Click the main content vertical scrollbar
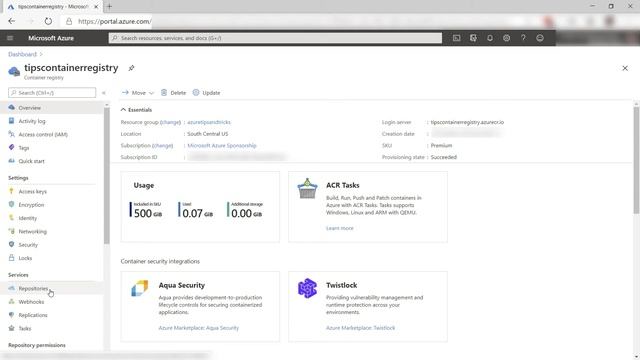640x360 pixels. 636,160
